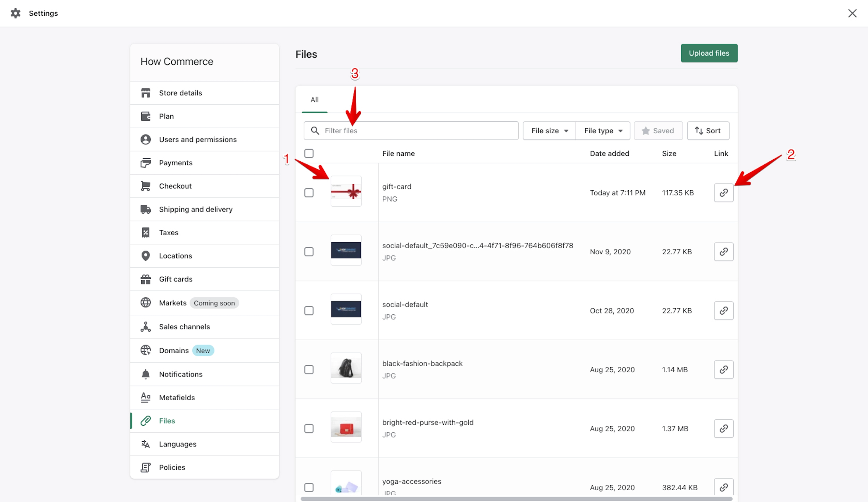The height and width of the screenshot is (502, 868).
Task: Open Plan settings
Action: point(205,116)
